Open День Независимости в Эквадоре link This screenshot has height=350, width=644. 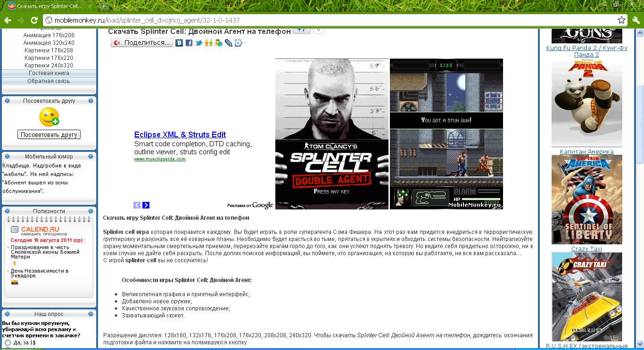click(x=40, y=273)
